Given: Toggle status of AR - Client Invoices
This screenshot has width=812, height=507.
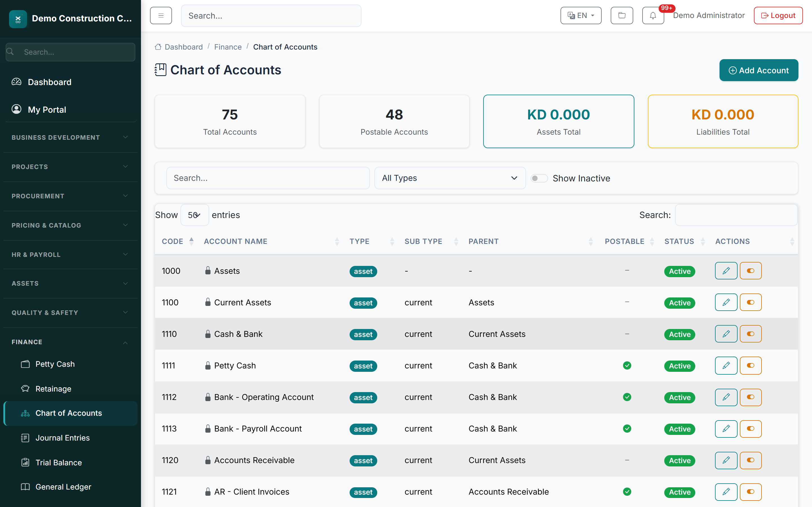Looking at the screenshot, I should [x=750, y=492].
